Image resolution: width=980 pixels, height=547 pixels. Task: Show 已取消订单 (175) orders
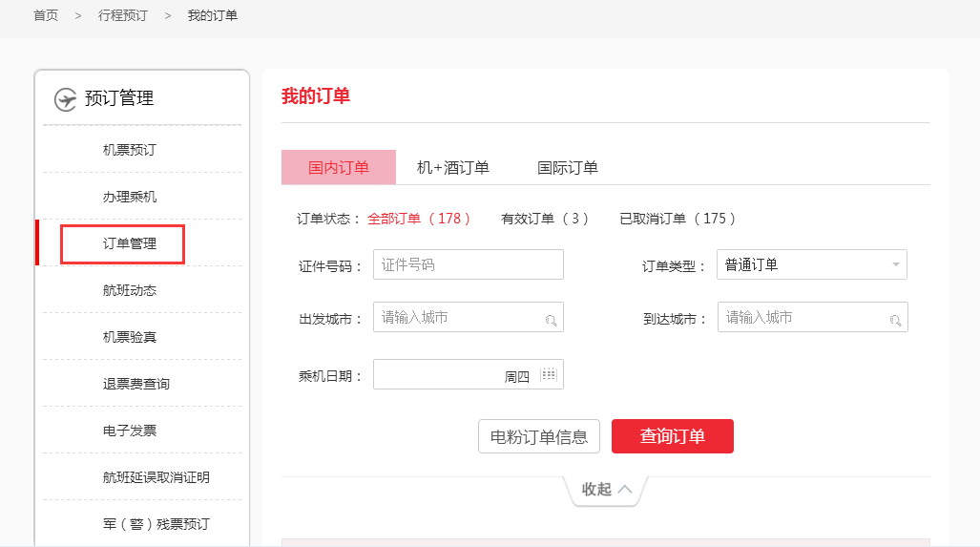tap(678, 219)
